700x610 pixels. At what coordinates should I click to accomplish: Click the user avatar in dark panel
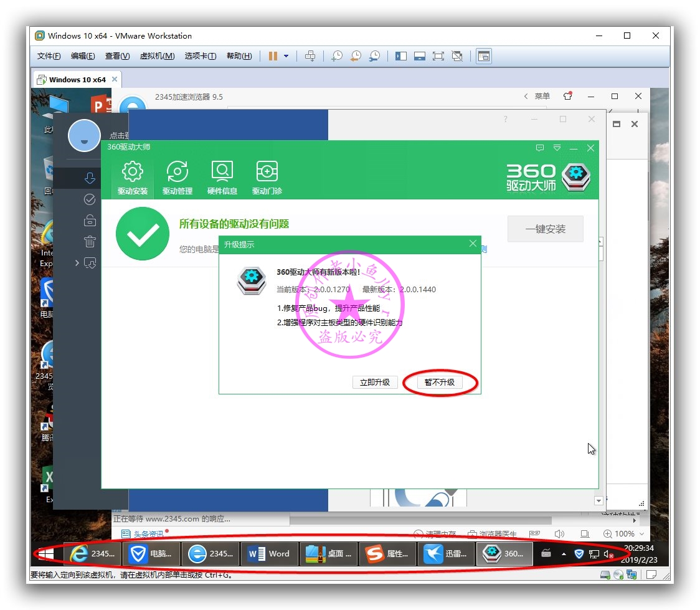tap(84, 136)
